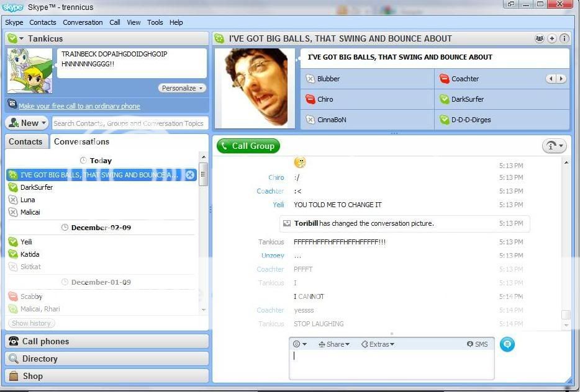
Task: Open the emoticon picker dropdown
Action: 299,344
